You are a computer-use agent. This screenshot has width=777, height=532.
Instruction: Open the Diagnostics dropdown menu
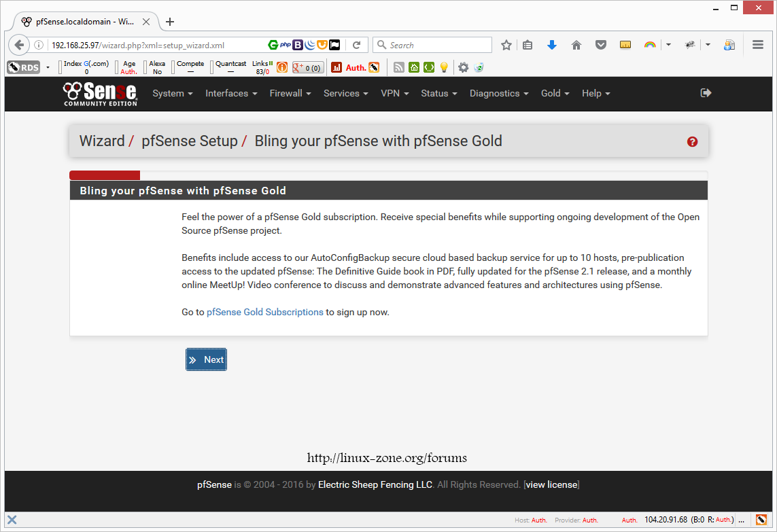pyautogui.click(x=499, y=94)
